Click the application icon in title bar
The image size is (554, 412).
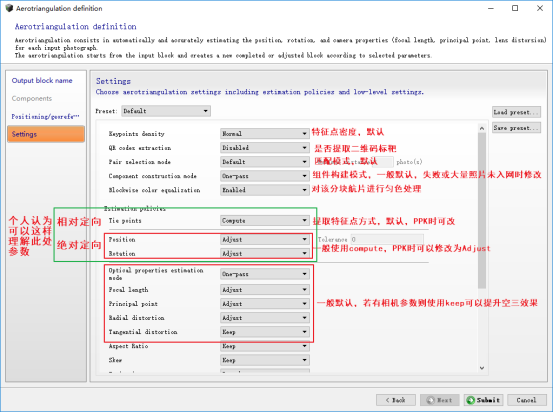[9, 8]
